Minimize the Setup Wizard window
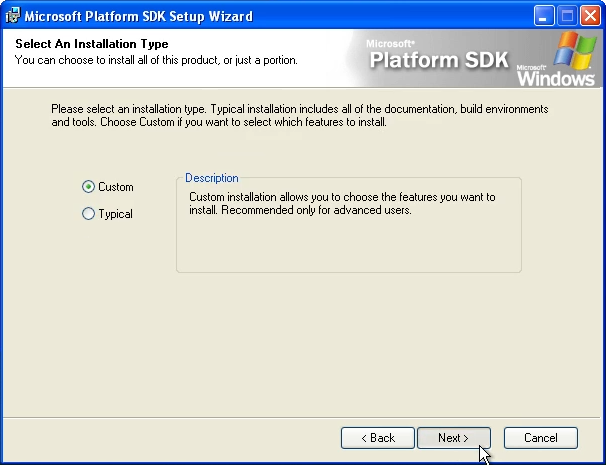The height and width of the screenshot is (465, 606). click(545, 16)
